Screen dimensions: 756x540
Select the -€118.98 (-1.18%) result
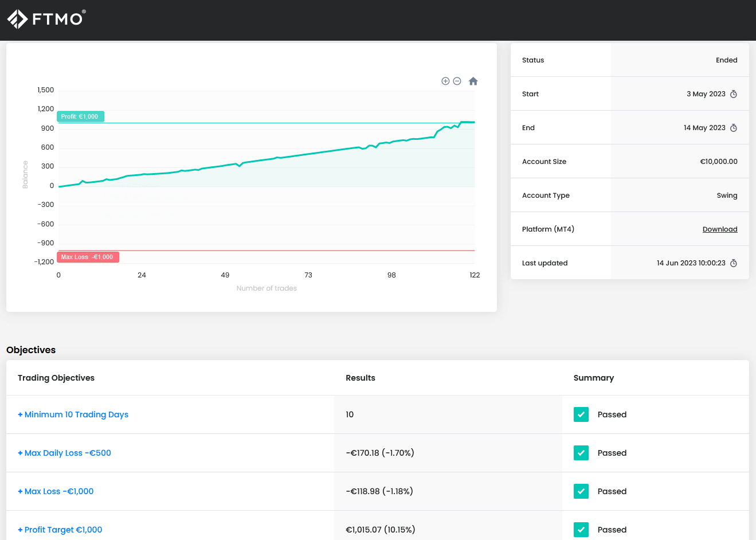(x=379, y=491)
